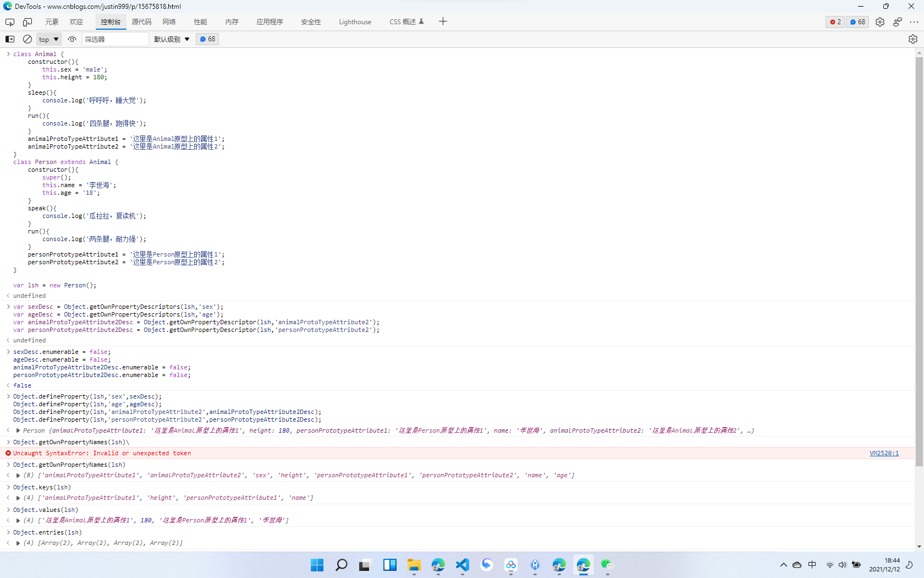Open console settings gear on the right
Viewport: 924px width, 578px height.
click(913, 39)
